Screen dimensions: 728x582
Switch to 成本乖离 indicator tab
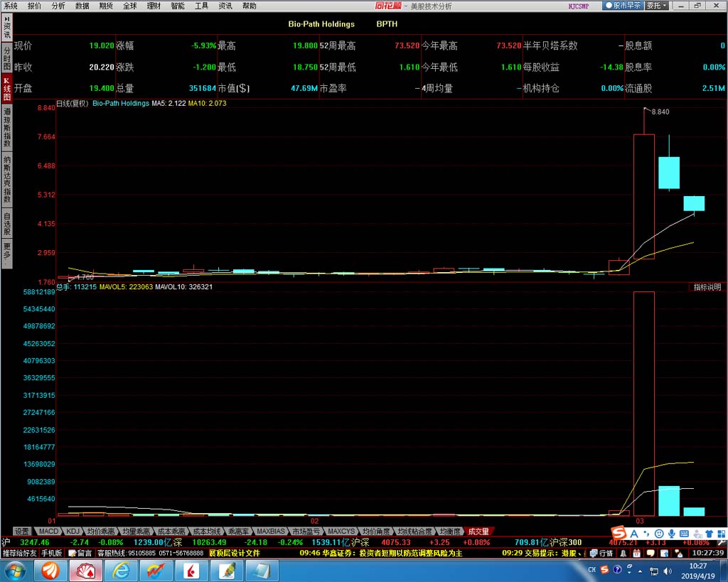[171, 532]
